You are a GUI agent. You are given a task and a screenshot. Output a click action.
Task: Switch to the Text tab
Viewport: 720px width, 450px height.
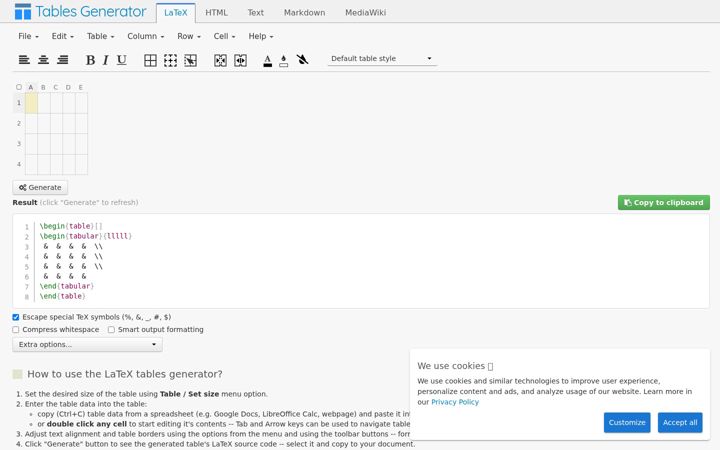pos(256,13)
